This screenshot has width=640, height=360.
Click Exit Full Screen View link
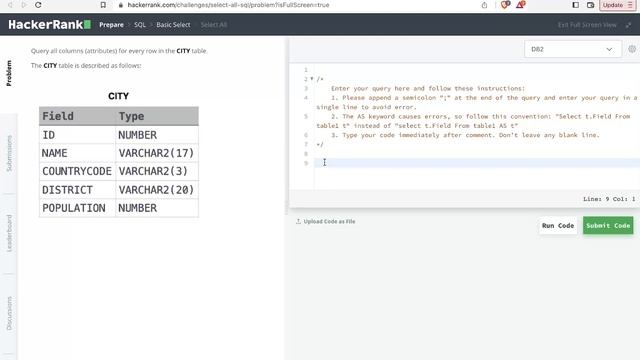[587, 25]
